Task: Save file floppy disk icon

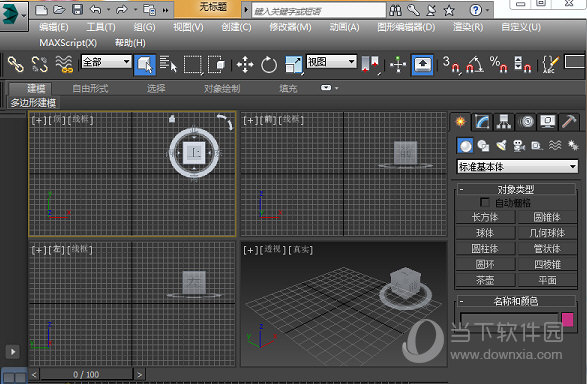Action: tap(77, 10)
